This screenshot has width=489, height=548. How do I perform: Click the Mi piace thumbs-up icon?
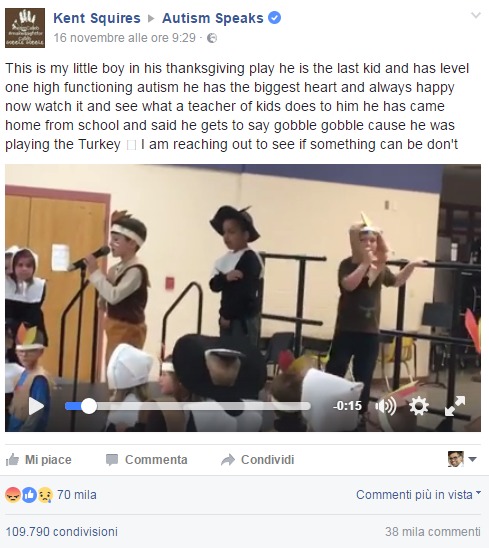point(12,459)
